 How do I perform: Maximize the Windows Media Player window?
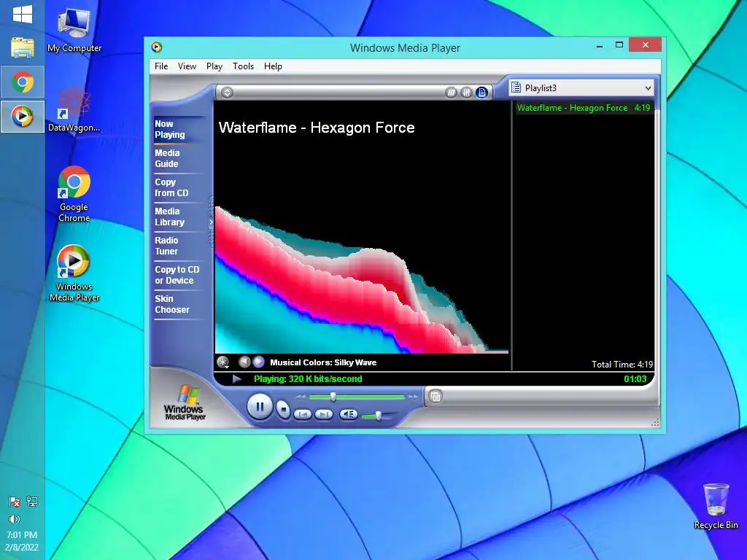[x=619, y=45]
